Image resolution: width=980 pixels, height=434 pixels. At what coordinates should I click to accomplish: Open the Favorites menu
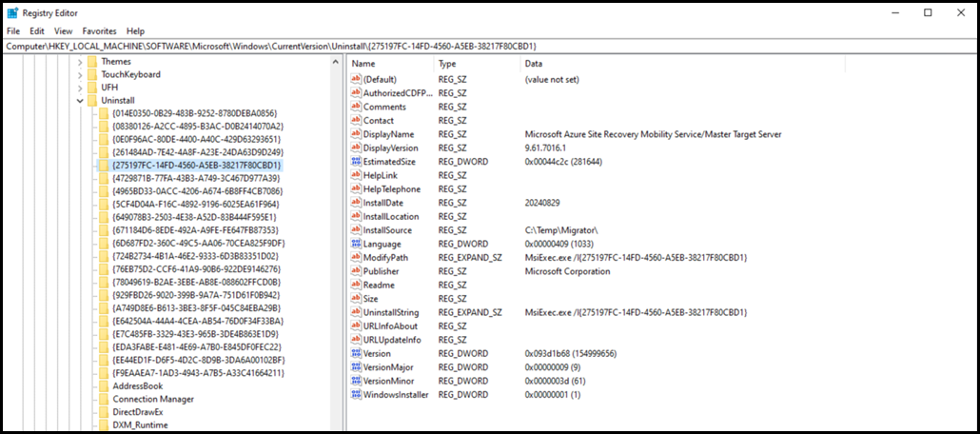(x=99, y=31)
